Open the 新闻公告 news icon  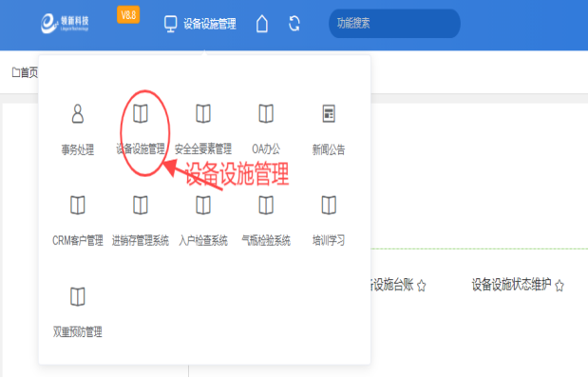click(329, 114)
